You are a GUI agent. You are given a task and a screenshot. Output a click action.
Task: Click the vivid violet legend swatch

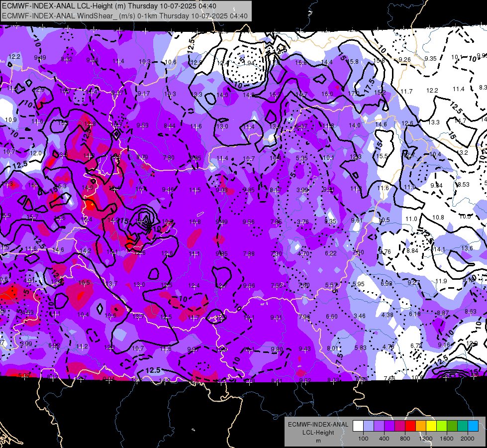390,426
